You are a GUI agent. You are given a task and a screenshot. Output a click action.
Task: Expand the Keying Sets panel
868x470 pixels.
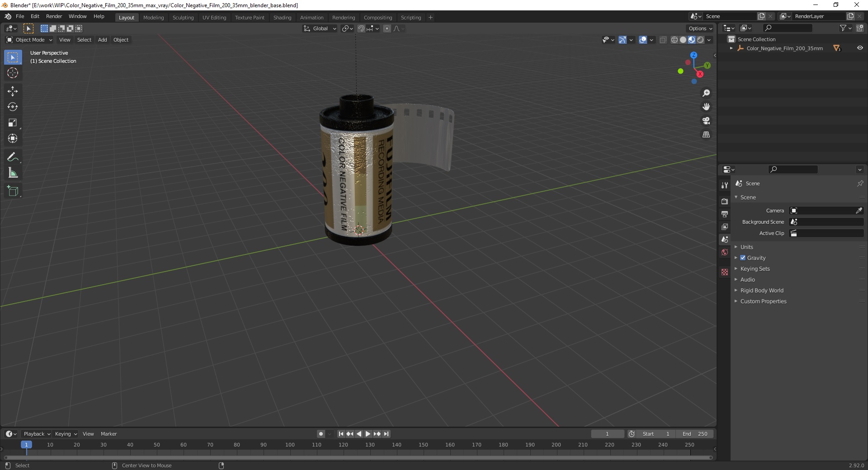[x=755, y=268]
